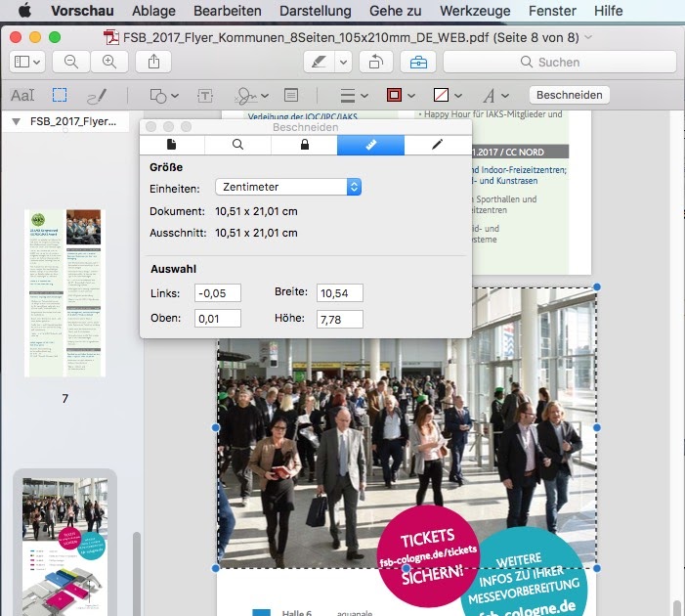Open the highlight color dropdown arrow

pyautogui.click(x=344, y=62)
